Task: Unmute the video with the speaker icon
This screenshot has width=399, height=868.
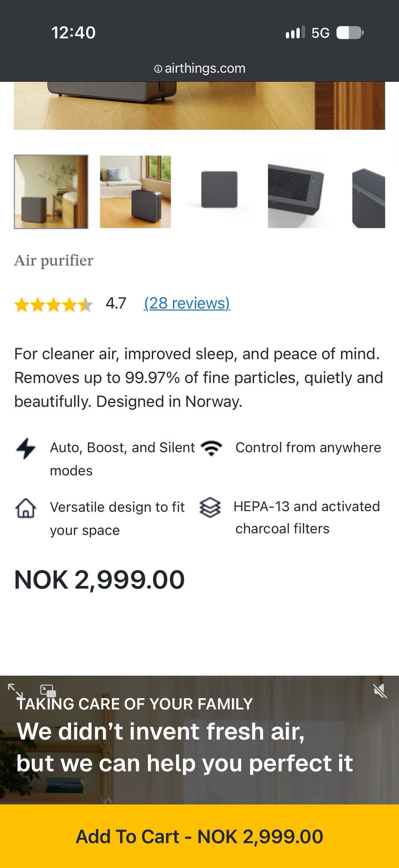Action: click(x=380, y=691)
